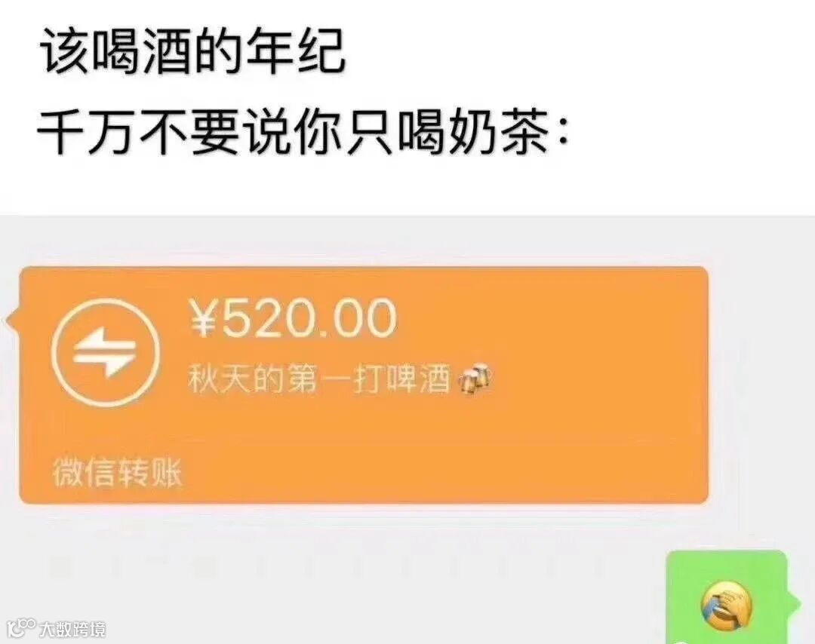Screen dimensions: 815x644
Task: Click the 微信转账 label
Action: pos(118,473)
